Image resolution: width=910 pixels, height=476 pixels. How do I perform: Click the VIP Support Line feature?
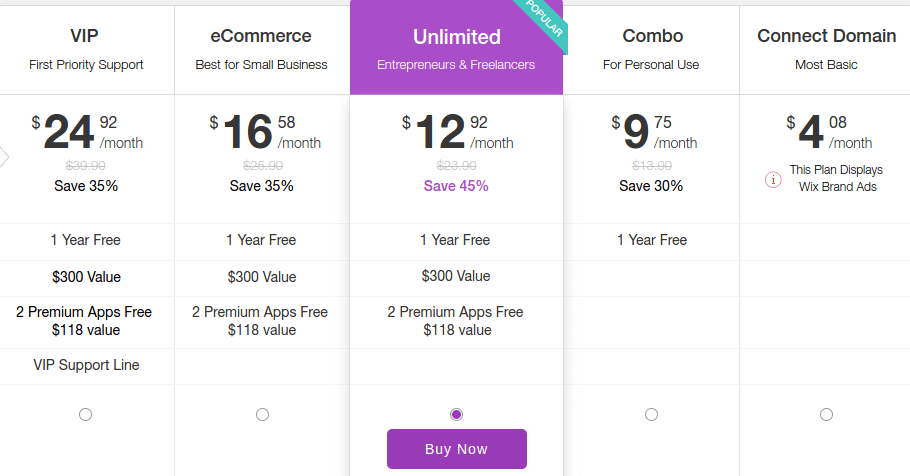(x=86, y=365)
